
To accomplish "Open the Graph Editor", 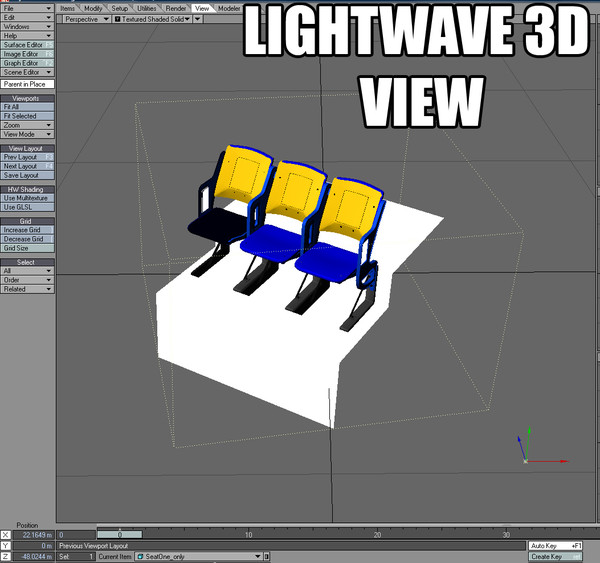I will click(x=27, y=63).
